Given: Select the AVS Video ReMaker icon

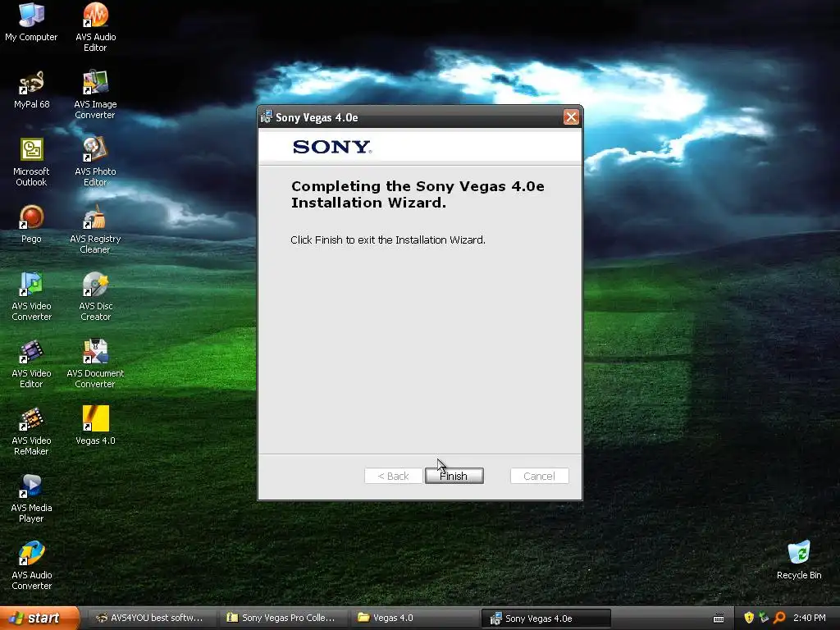Looking at the screenshot, I should tap(31, 431).
